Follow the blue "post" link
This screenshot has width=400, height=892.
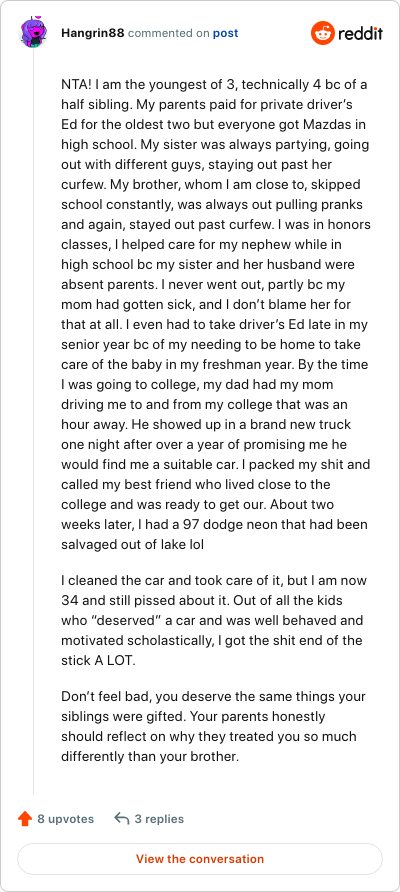tap(225, 34)
